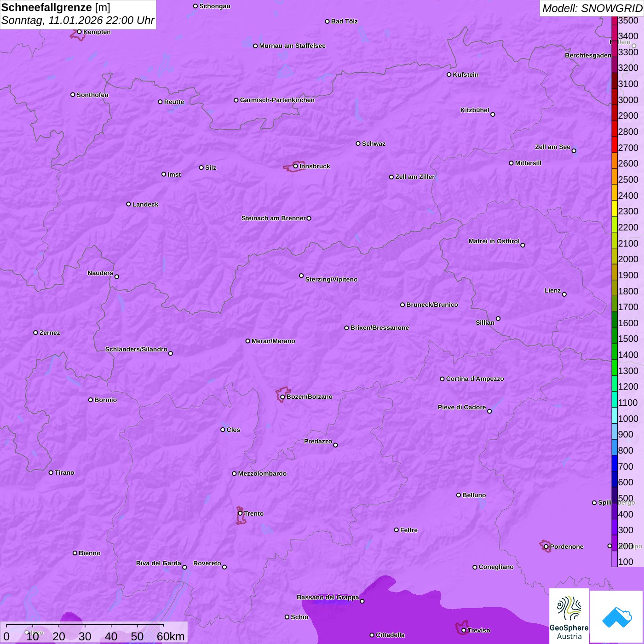Click the 'Kempten' label

point(97,32)
